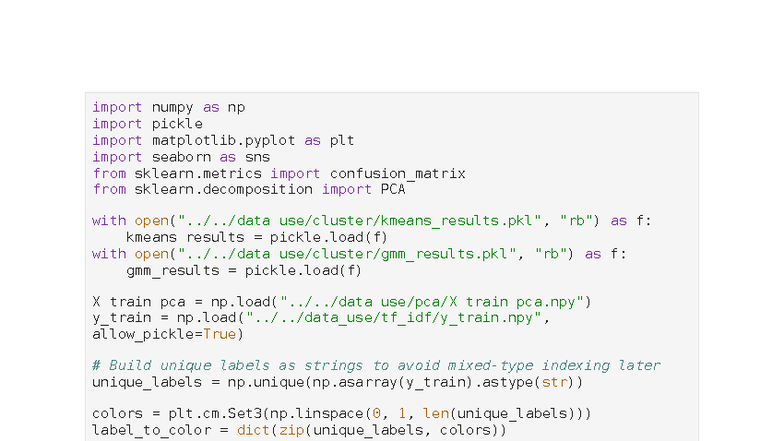This screenshot has height=441, width=784.
Task: Place cursor on matplotlib.pyplot import line
Action: click(x=223, y=141)
